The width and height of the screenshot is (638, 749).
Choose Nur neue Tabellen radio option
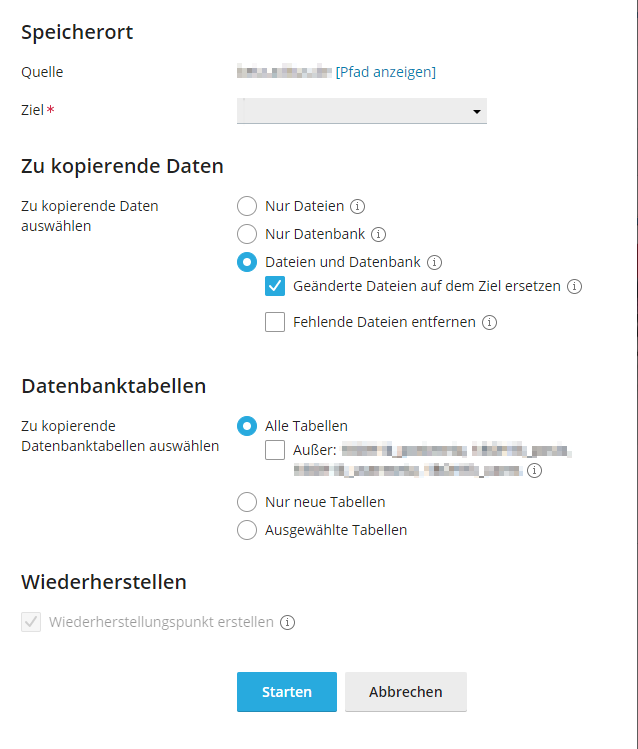click(247, 502)
